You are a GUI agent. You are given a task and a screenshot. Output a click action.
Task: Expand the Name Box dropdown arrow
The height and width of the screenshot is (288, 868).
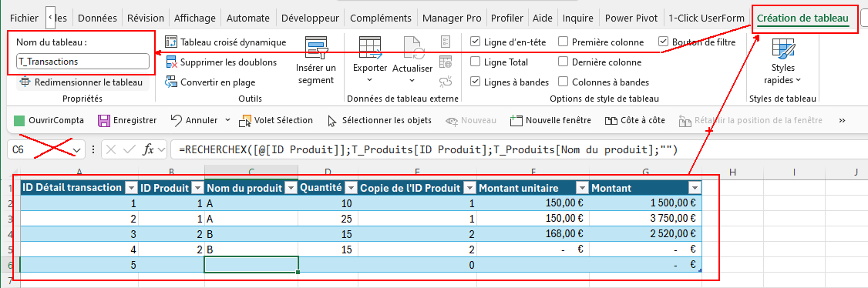[x=76, y=150]
